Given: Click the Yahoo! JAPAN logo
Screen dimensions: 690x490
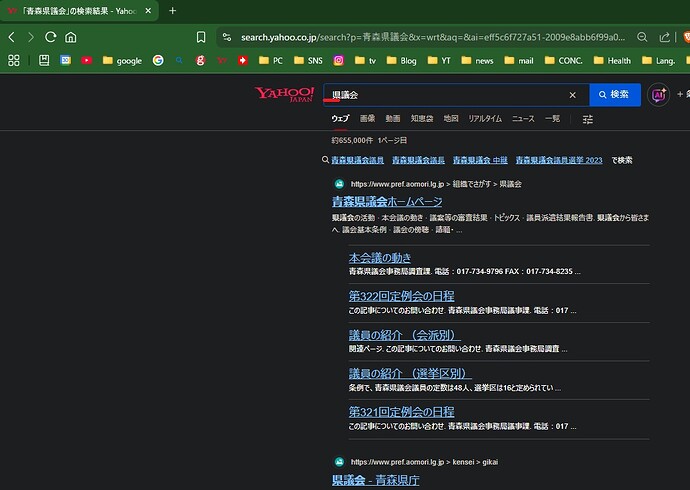Looking at the screenshot, I should click(284, 94).
